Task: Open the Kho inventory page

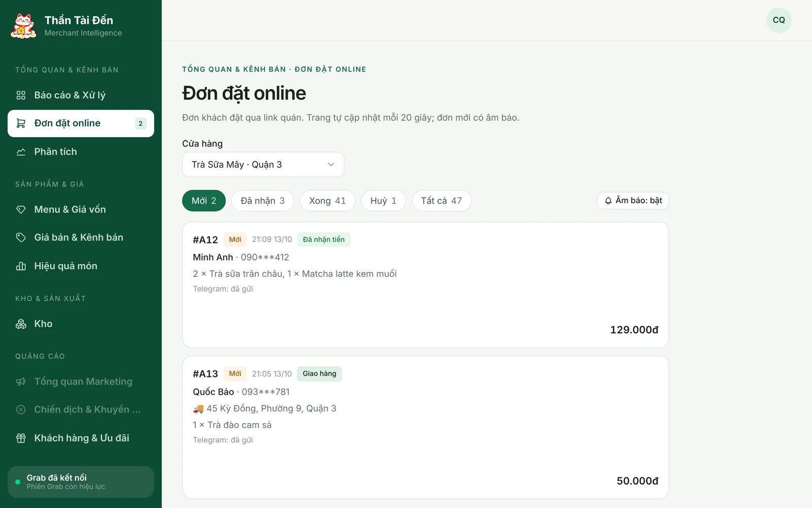Action: coord(81,324)
